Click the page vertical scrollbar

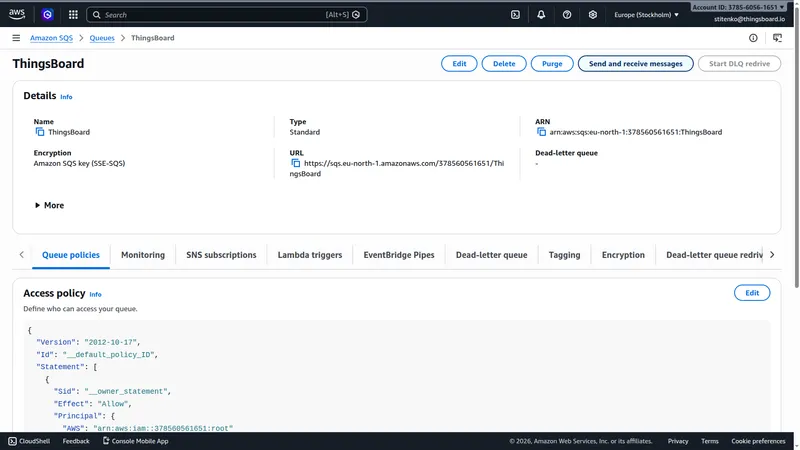coord(796,148)
